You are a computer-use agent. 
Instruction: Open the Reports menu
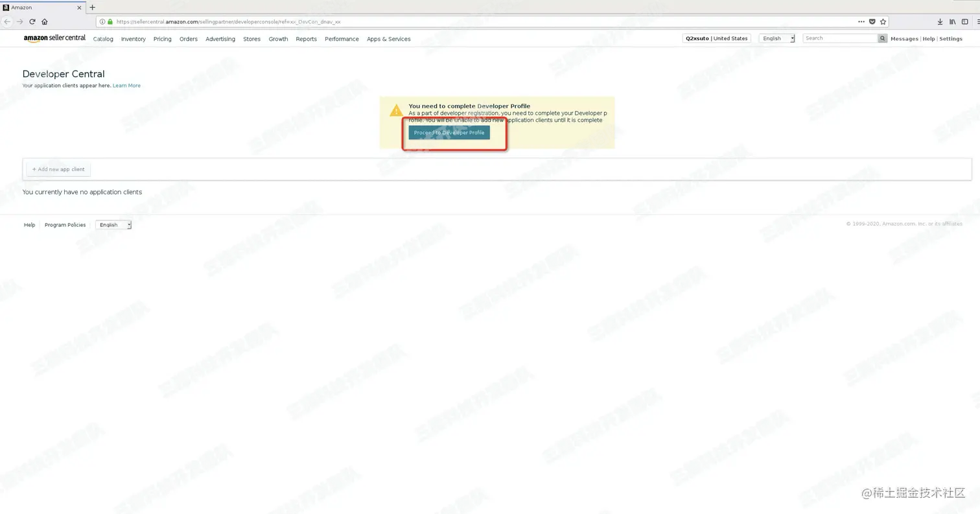pos(306,39)
